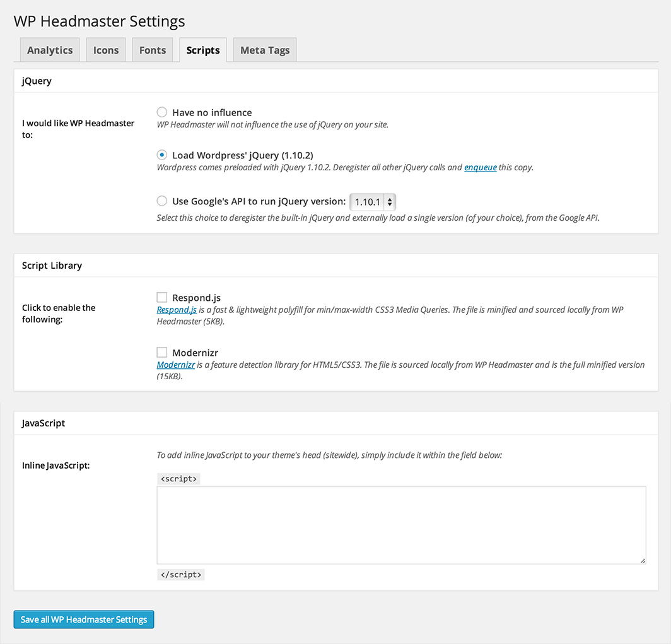Tick the Modernizr checkbox
This screenshot has height=644, width=671.
(x=162, y=353)
